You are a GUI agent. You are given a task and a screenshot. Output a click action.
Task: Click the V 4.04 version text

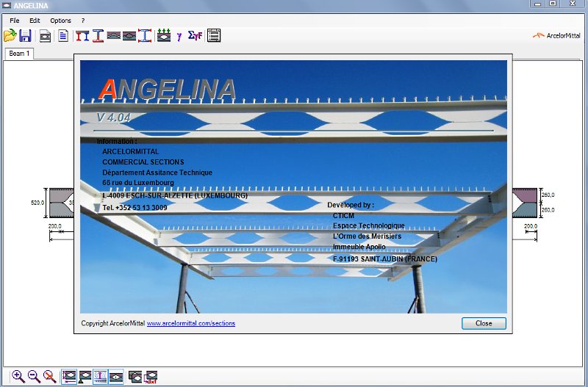coord(114,117)
